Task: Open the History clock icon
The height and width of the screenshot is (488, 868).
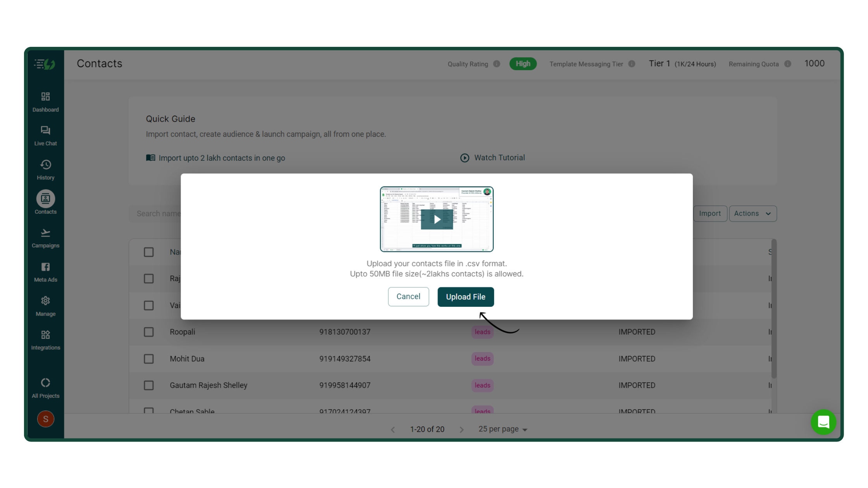Action: click(45, 165)
